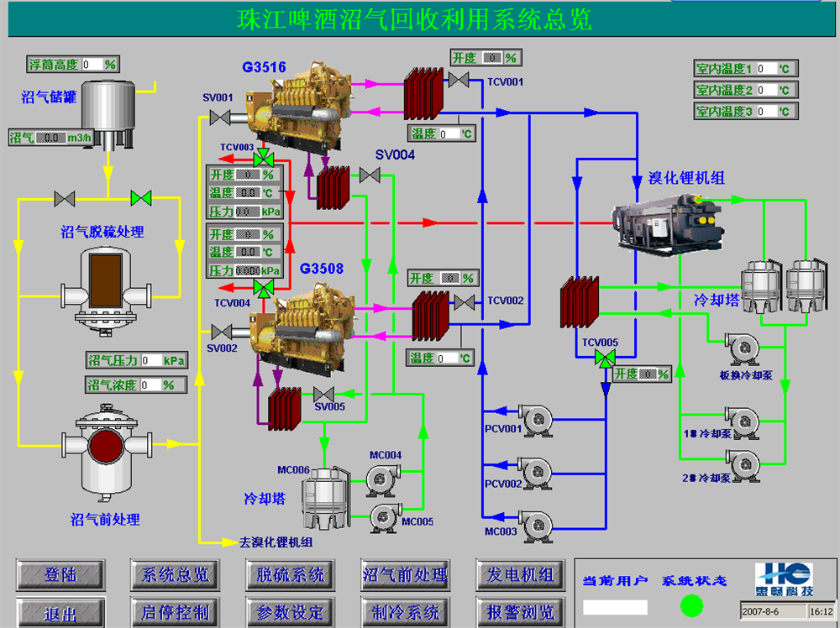This screenshot has width=840, height=628.
Task: Switch to the 发电机组 screen
Action: coord(521,575)
